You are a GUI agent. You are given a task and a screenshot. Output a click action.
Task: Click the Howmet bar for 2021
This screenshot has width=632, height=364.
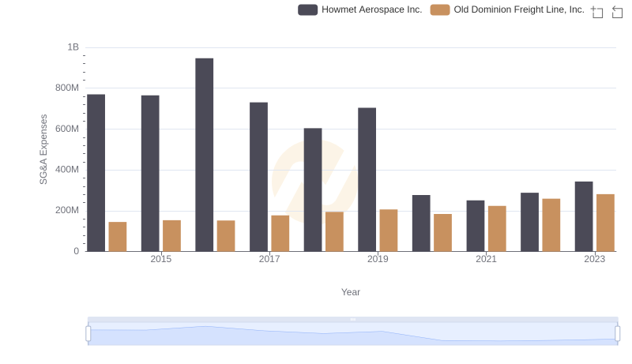point(476,226)
